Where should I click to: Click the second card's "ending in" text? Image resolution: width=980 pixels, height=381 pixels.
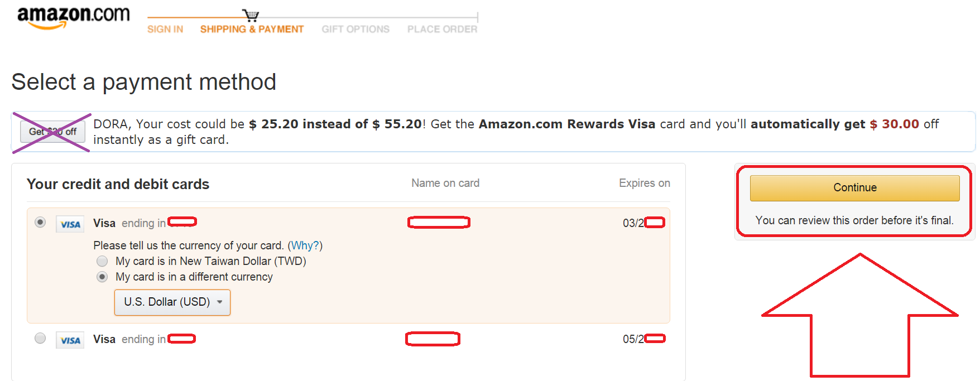click(143, 339)
